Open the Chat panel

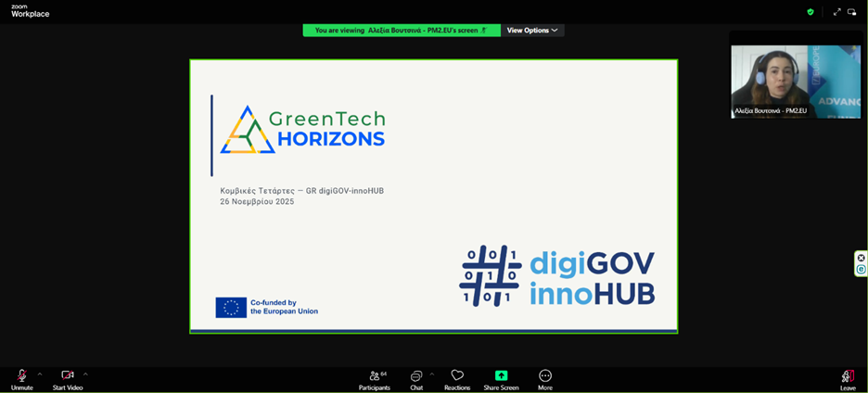click(416, 378)
